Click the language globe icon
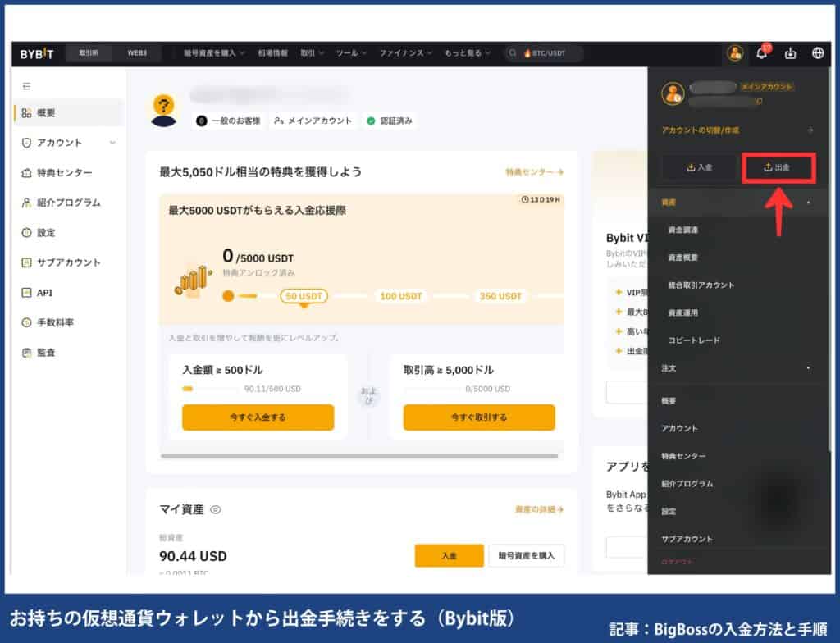The image size is (840, 643). pos(818,53)
